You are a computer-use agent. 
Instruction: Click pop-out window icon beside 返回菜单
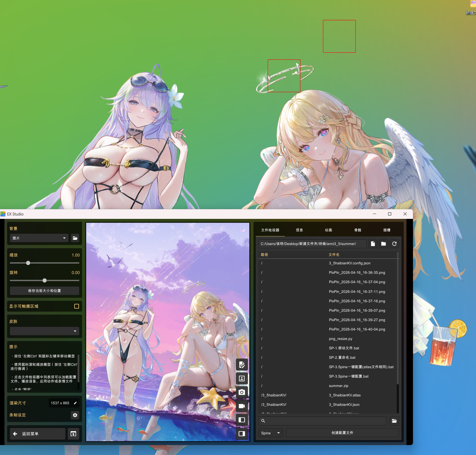[73, 434]
